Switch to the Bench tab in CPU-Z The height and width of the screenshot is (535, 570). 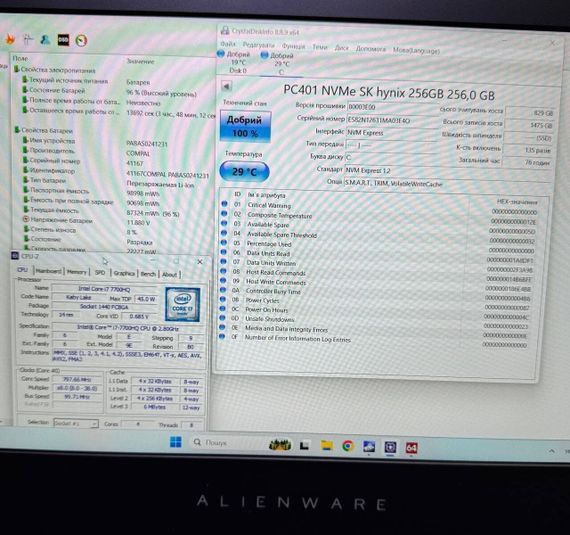148,274
